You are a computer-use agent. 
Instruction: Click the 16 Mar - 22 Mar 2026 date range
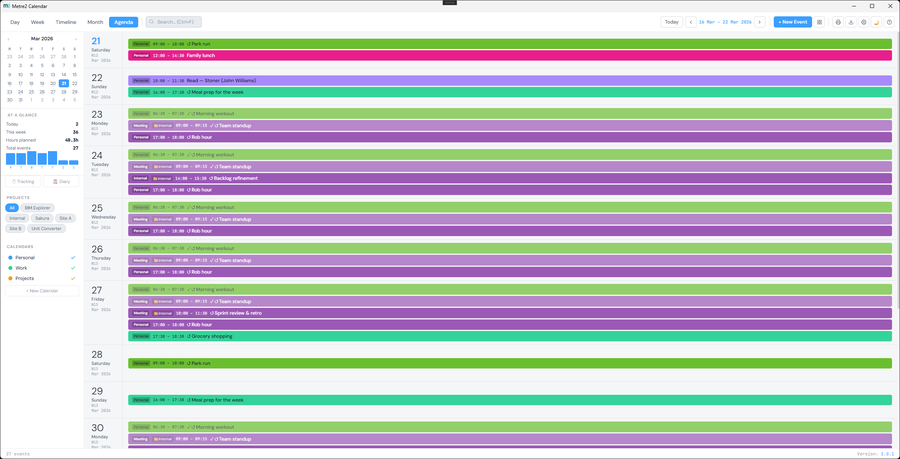pos(725,22)
